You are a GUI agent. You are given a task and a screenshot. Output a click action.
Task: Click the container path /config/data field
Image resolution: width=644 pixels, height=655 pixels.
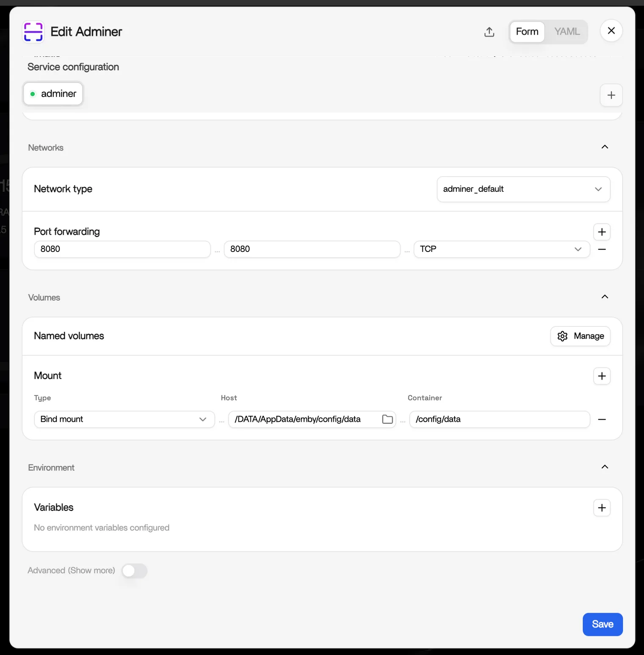click(x=500, y=419)
